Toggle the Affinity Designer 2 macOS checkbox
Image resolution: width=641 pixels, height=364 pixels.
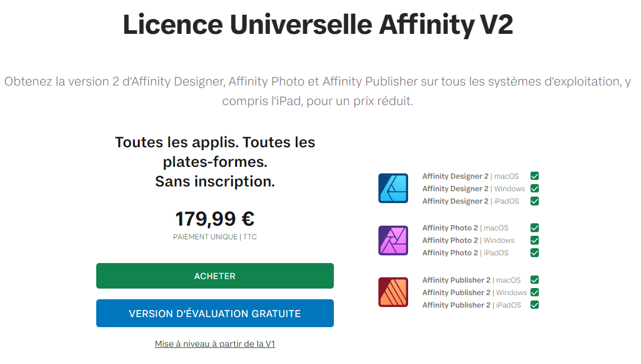click(x=534, y=176)
